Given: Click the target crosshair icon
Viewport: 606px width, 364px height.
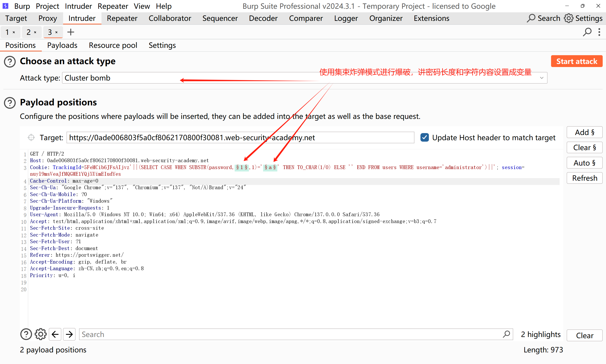Looking at the screenshot, I should tap(31, 138).
